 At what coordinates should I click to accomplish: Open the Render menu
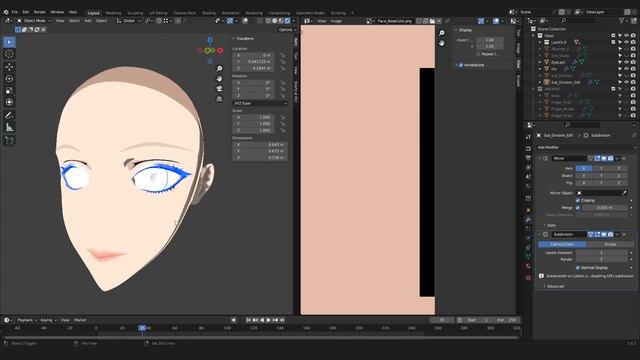click(x=40, y=12)
